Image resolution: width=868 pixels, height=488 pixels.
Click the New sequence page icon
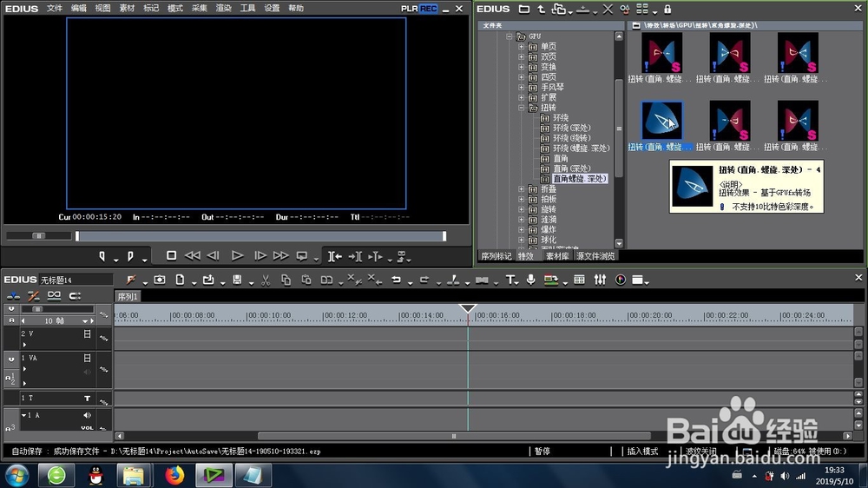tap(180, 280)
